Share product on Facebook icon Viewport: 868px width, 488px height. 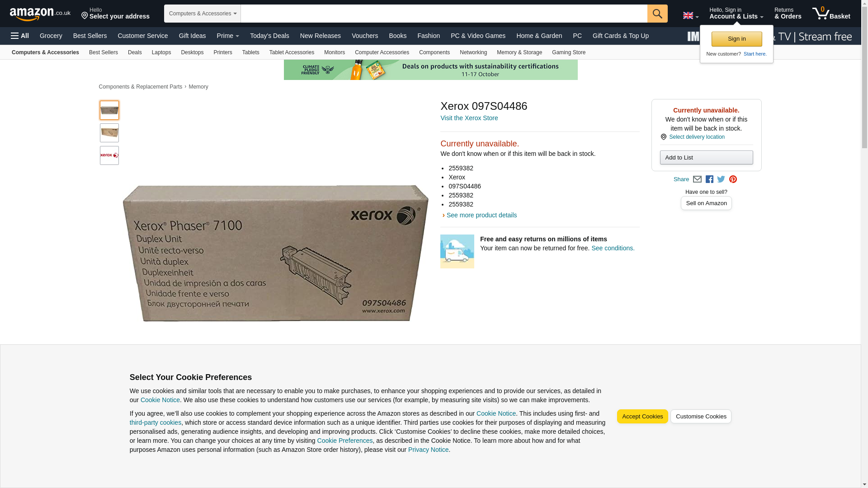(x=709, y=179)
